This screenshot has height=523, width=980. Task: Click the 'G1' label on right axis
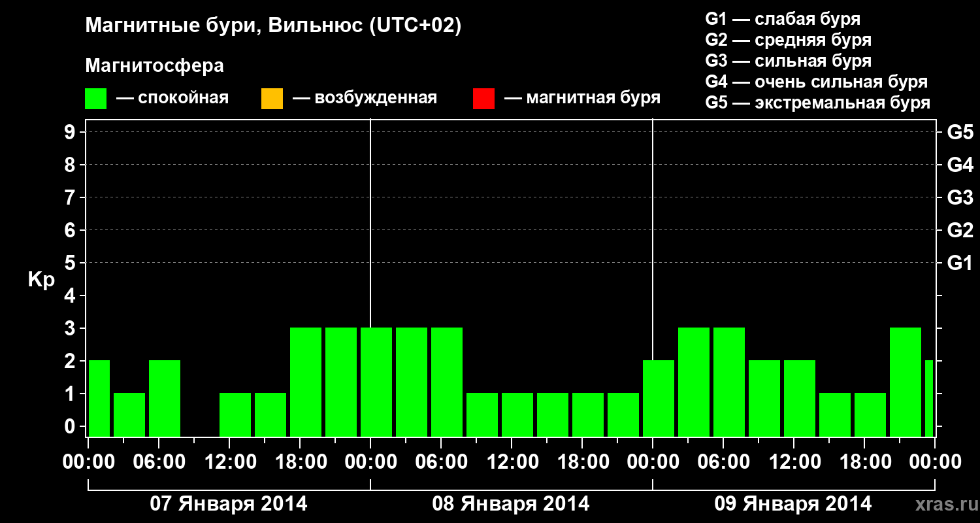(960, 263)
